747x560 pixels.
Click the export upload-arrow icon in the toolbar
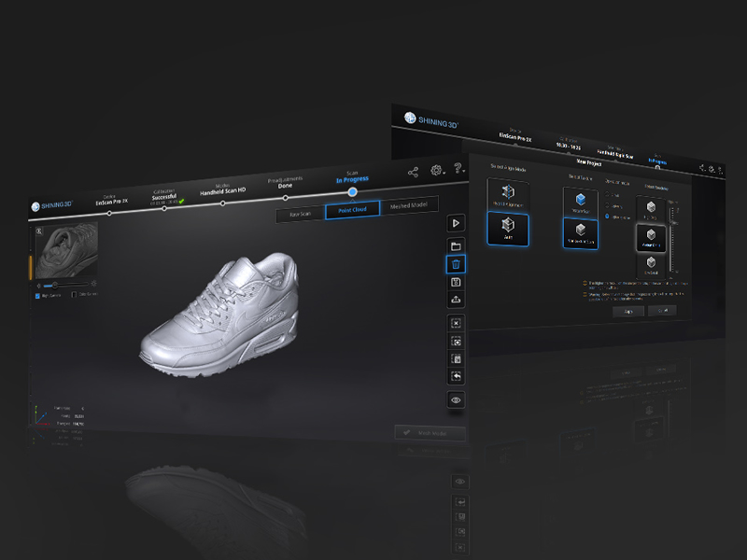456,300
